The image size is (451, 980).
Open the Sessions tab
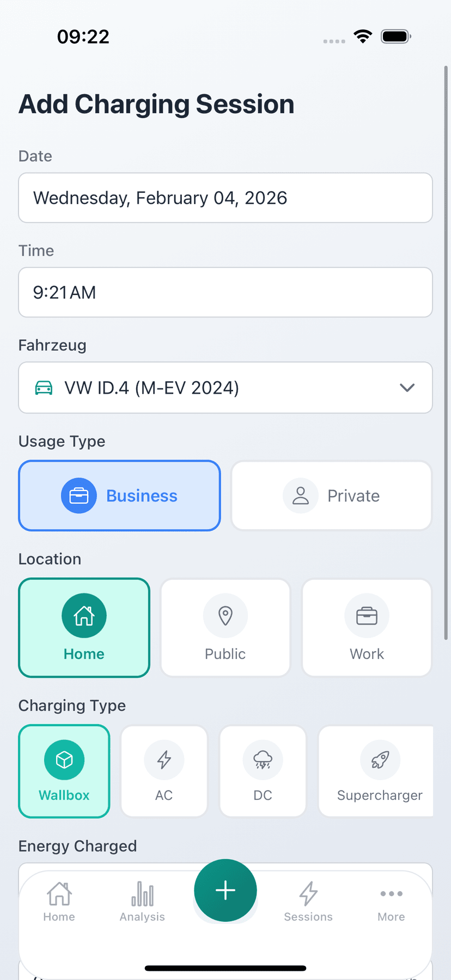pos(308,902)
